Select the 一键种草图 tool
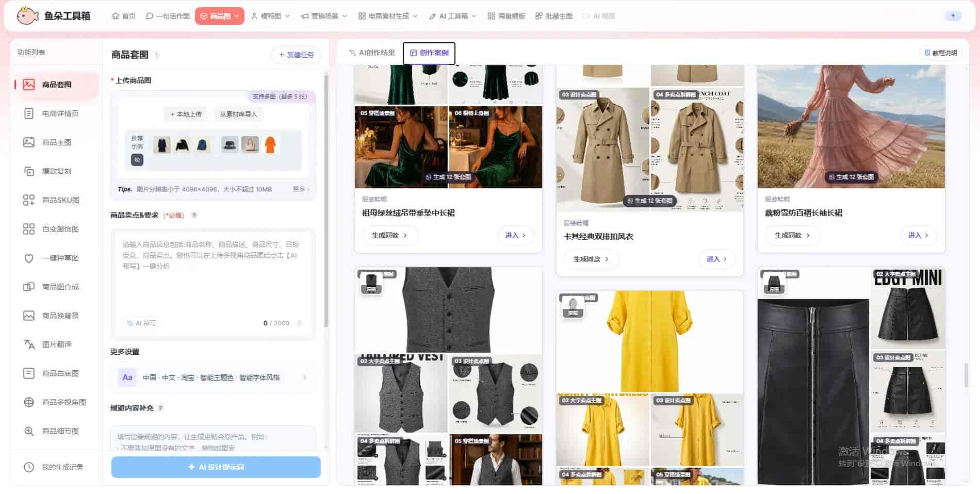Image resolution: width=980 pixels, height=494 pixels. point(56,258)
